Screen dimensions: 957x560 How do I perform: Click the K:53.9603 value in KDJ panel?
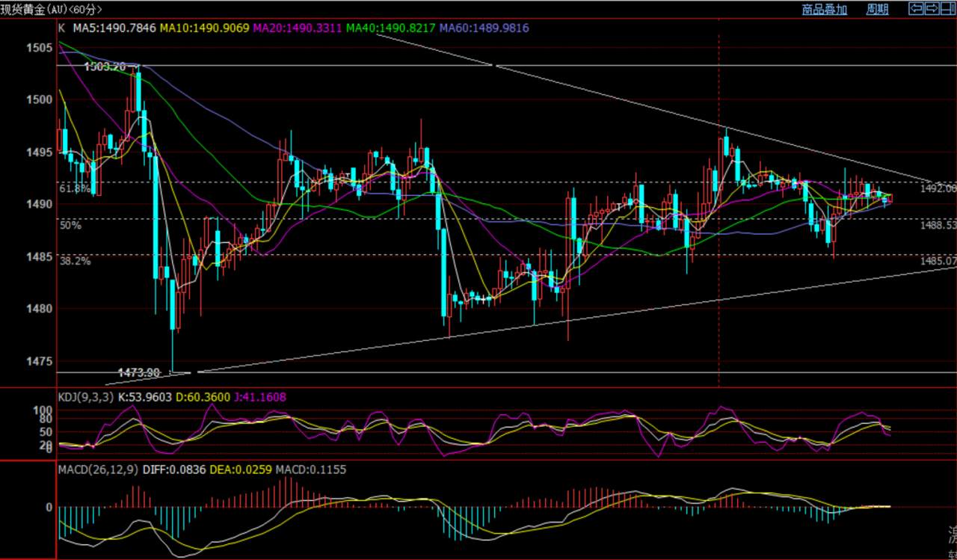pos(145,398)
